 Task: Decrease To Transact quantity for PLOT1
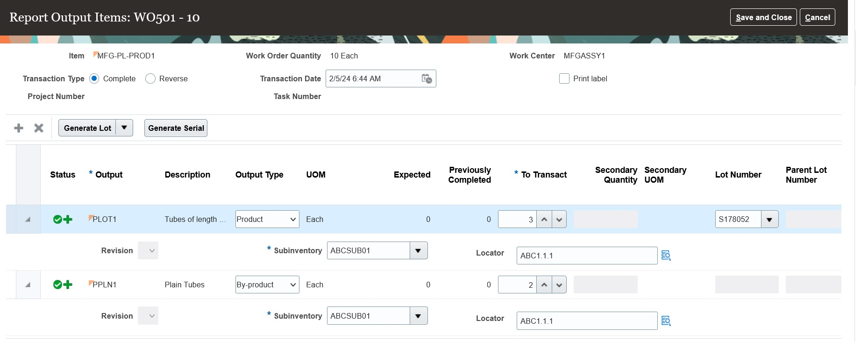pyautogui.click(x=559, y=219)
